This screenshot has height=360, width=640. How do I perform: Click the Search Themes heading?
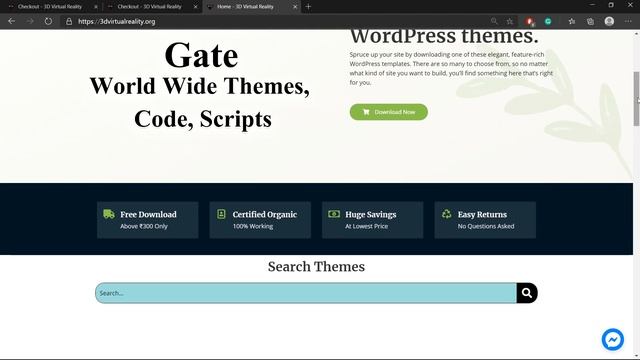(x=316, y=267)
